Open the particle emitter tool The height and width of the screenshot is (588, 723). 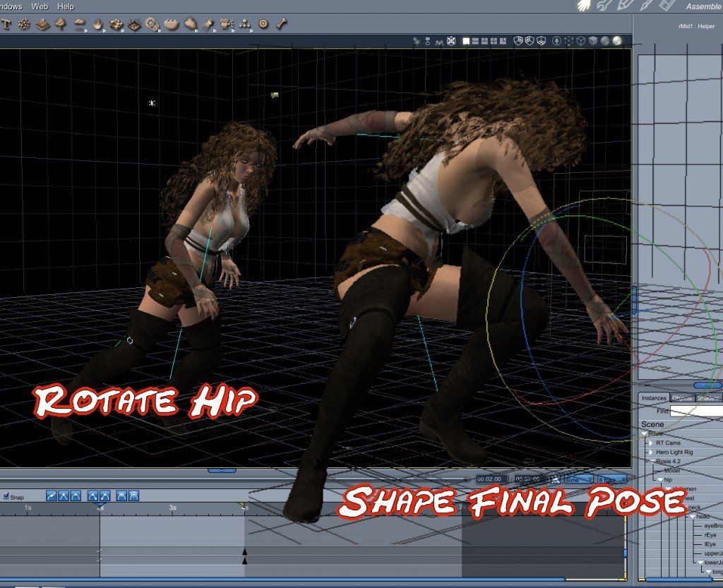click(x=23, y=25)
